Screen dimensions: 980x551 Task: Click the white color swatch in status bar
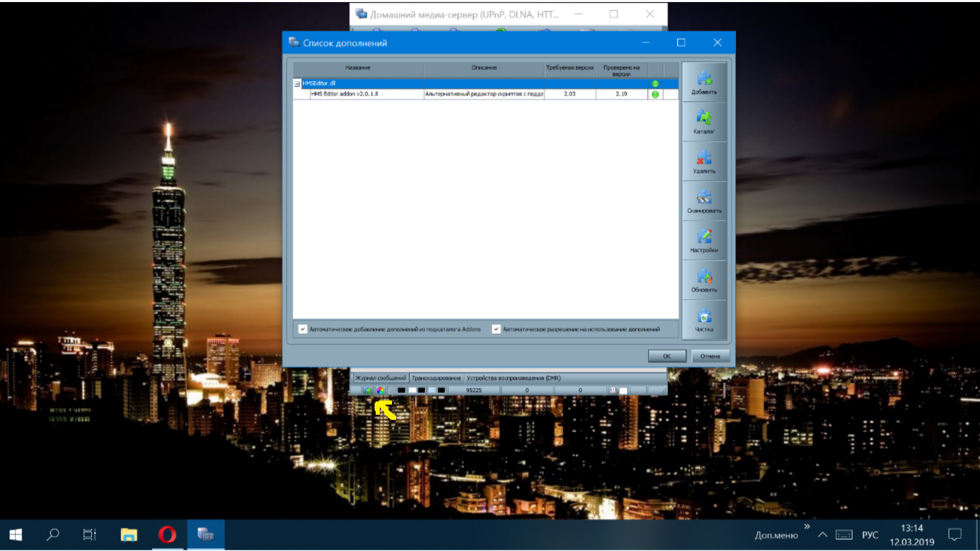[412, 390]
